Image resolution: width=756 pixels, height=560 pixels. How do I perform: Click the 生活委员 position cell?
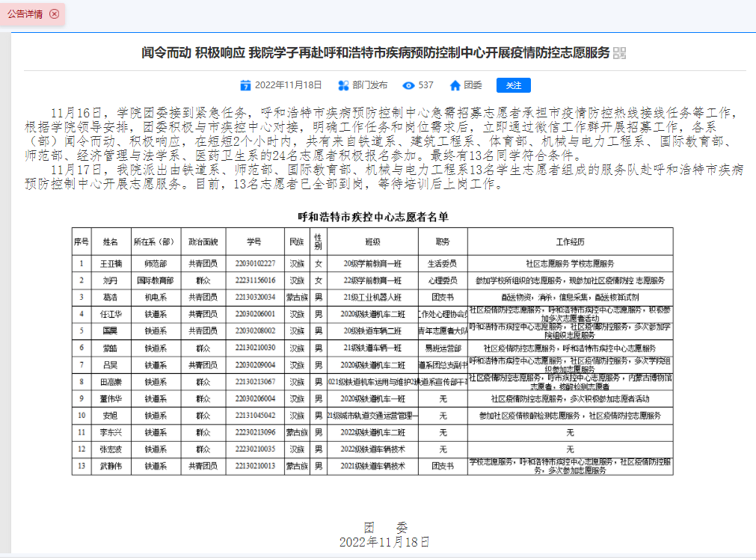tap(443, 264)
